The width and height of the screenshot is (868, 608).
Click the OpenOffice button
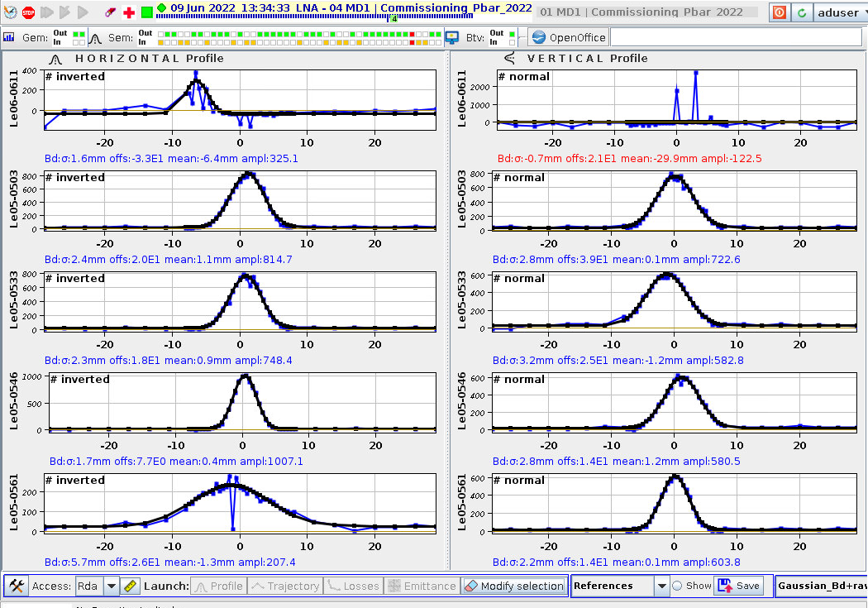[x=569, y=37]
